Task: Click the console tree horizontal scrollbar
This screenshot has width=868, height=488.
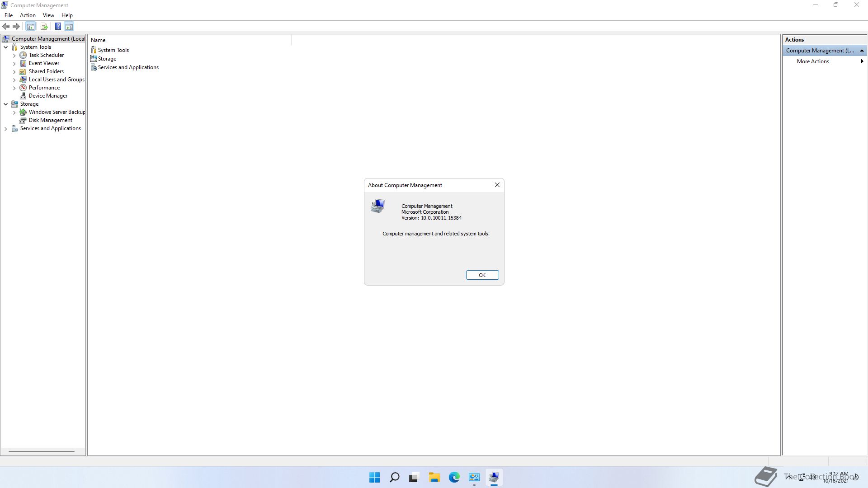Action: [x=41, y=451]
